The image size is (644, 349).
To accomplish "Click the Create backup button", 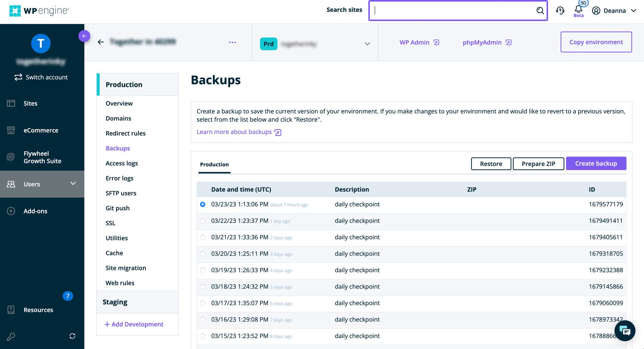I will pos(596,163).
